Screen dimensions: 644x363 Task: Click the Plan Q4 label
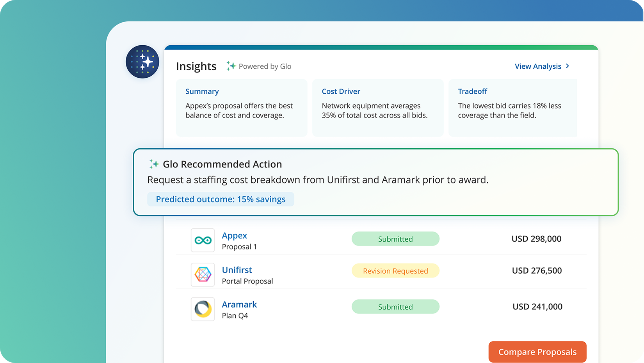click(235, 315)
